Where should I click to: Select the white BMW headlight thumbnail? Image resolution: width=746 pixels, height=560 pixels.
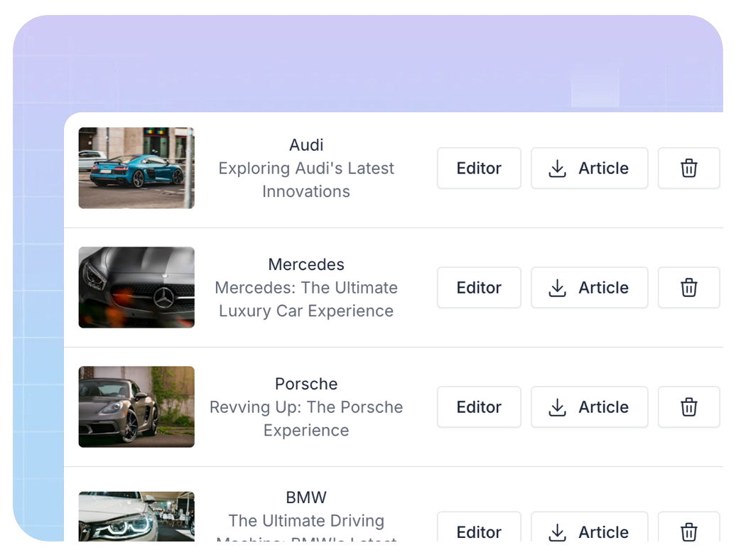pyautogui.click(x=136, y=517)
